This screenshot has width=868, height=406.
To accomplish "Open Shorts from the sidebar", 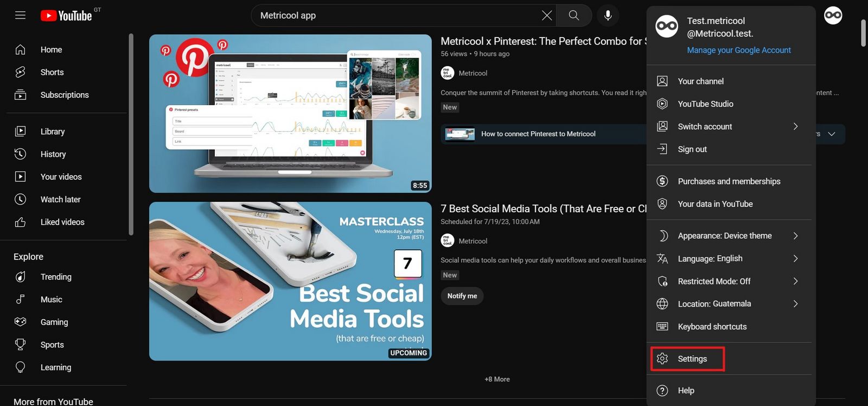I will pos(52,72).
